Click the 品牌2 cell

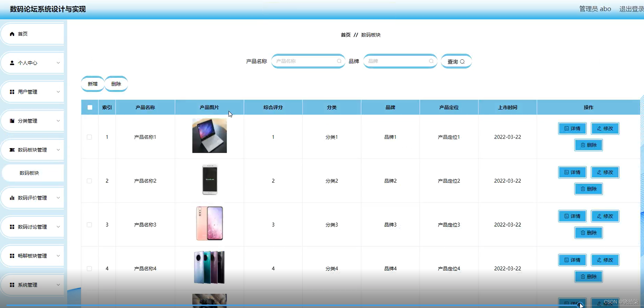click(x=390, y=181)
